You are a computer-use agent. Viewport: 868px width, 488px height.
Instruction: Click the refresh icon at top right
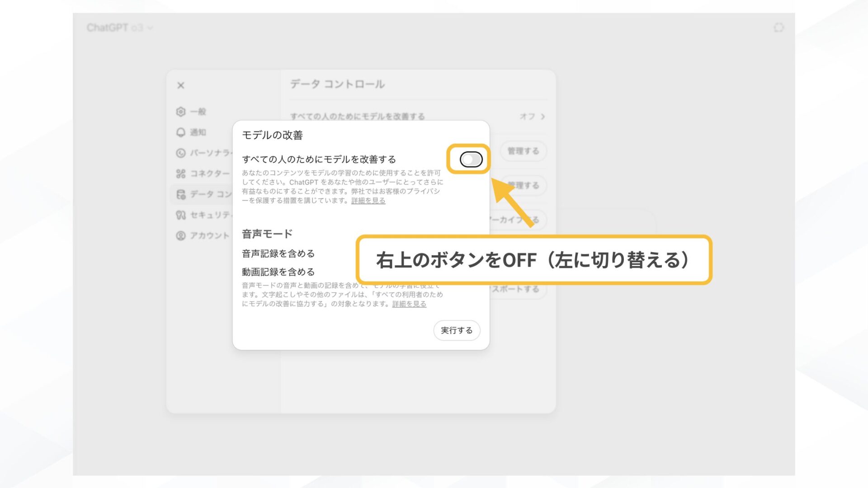(x=778, y=28)
